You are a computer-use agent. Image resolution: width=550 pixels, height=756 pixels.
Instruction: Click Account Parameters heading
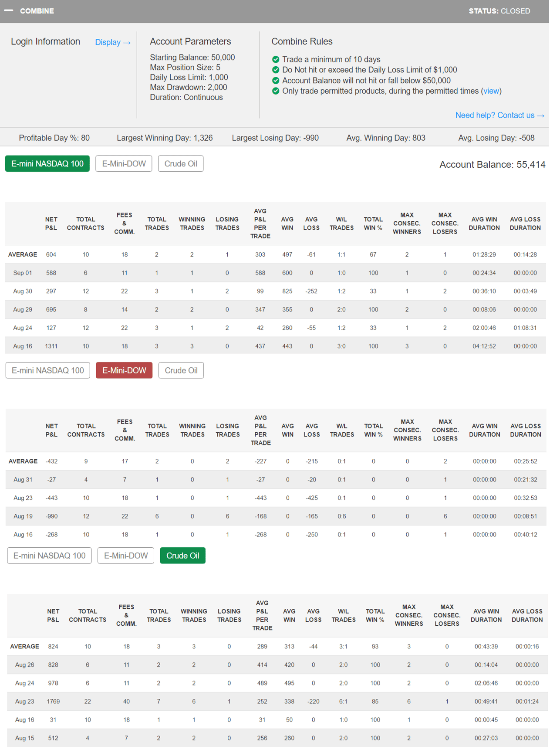pyautogui.click(x=190, y=41)
